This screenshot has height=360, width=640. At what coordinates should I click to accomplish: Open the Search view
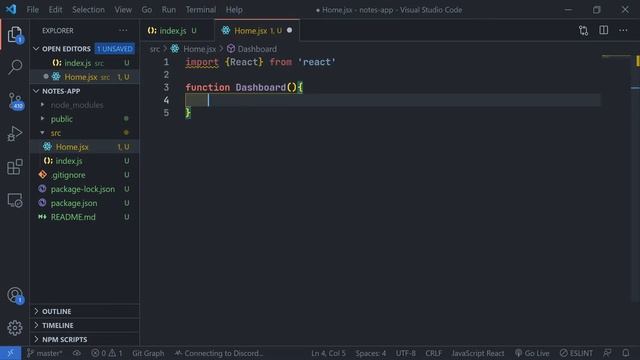(x=15, y=67)
